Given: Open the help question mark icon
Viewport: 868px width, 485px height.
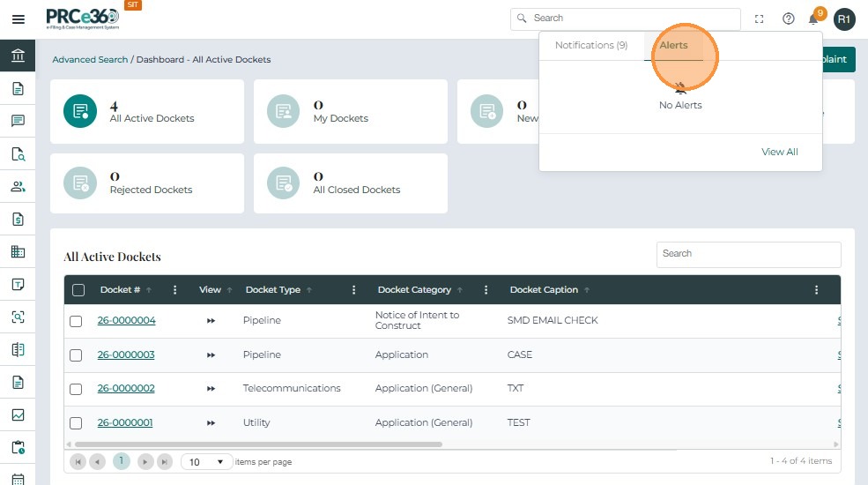Looking at the screenshot, I should click(789, 19).
